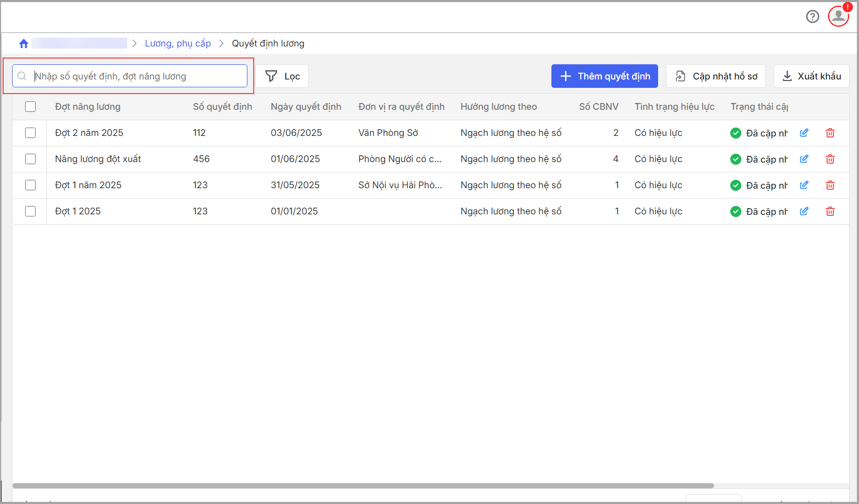Click edit pencil for 'Đợt 1 2025'
The height and width of the screenshot is (504, 859).
click(x=804, y=211)
